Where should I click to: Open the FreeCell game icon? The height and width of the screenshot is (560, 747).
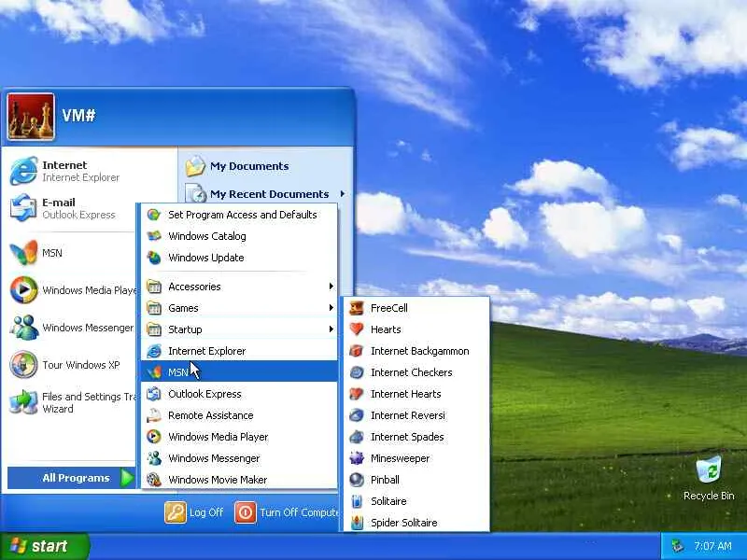[x=357, y=308]
